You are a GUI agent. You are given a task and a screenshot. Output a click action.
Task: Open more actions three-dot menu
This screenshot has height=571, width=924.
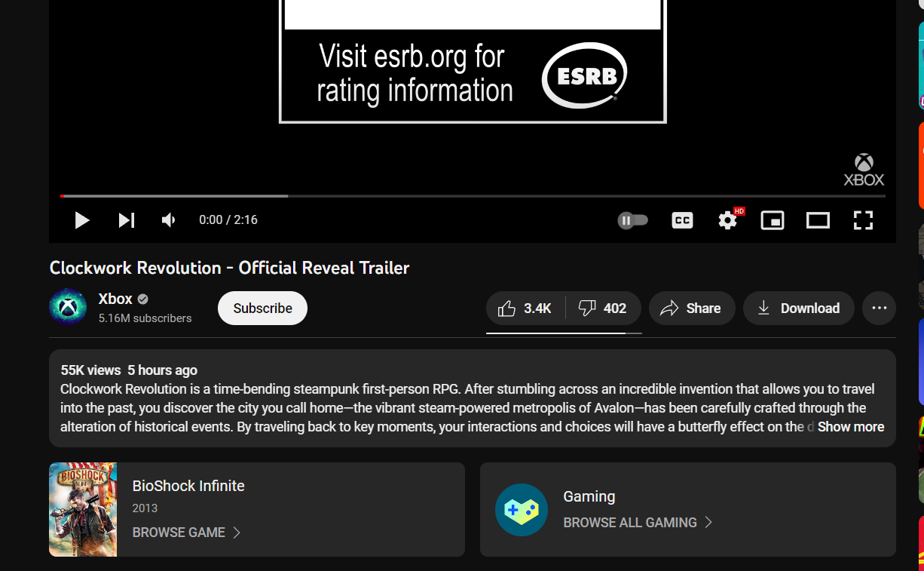click(x=879, y=309)
